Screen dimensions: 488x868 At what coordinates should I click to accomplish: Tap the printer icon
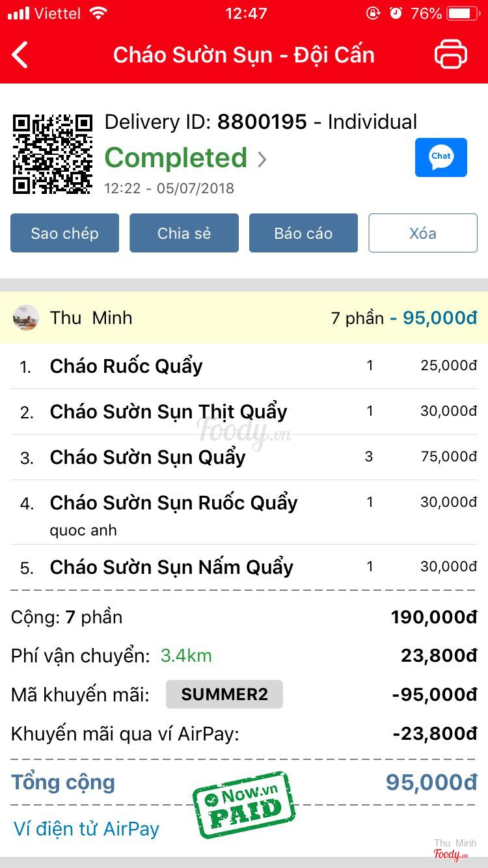[x=450, y=55]
